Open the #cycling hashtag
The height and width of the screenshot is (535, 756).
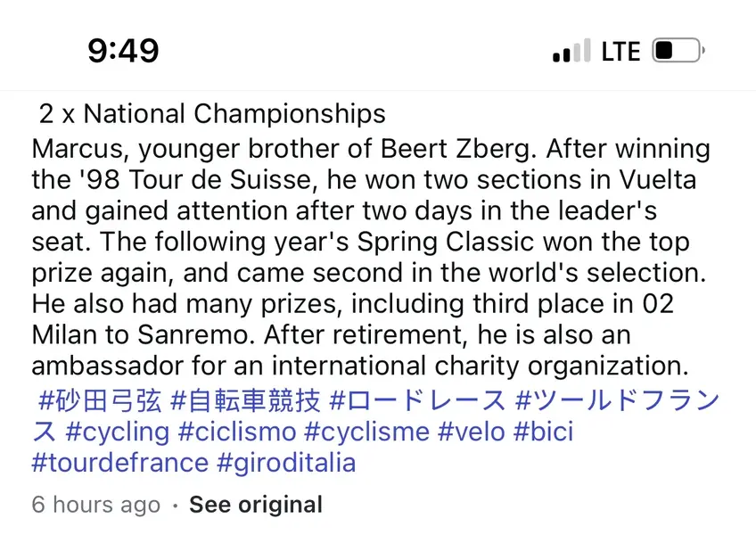click(117, 432)
